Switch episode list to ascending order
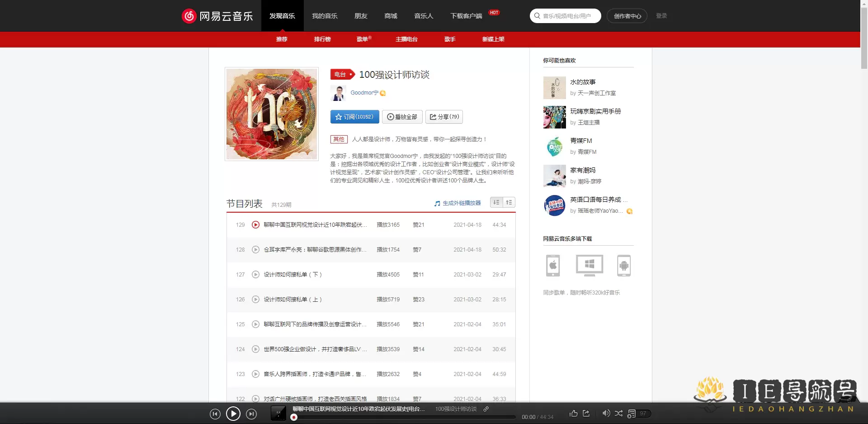 coord(509,202)
